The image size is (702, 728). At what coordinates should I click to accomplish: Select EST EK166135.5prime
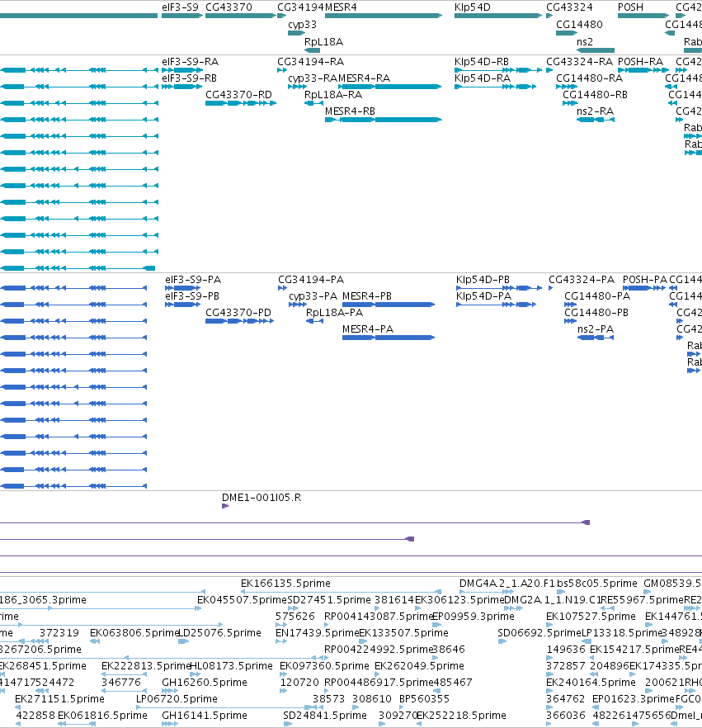[x=342, y=592]
